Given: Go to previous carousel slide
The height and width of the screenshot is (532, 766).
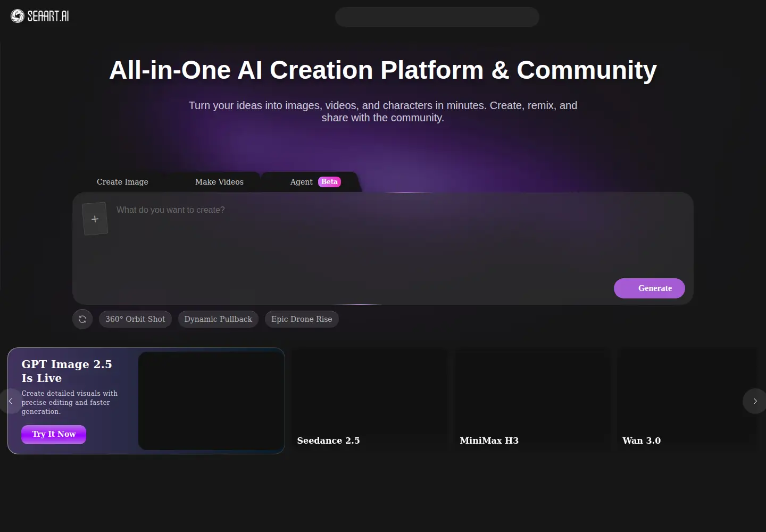Looking at the screenshot, I should click(10, 401).
